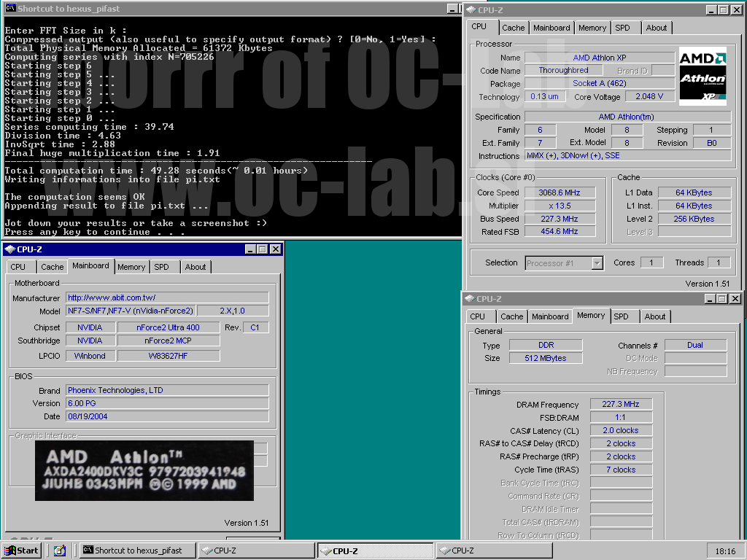Image resolution: width=747 pixels, height=560 pixels.
Task: Click the taskbar clock showing 18:16
Action: tap(725, 551)
